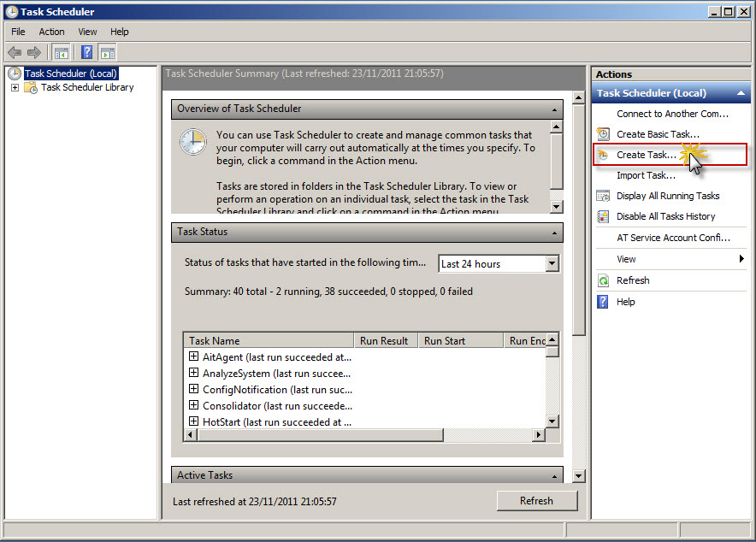Click the task list horizontal scroll left arrow
Image resolution: width=756 pixels, height=542 pixels.
(191, 435)
